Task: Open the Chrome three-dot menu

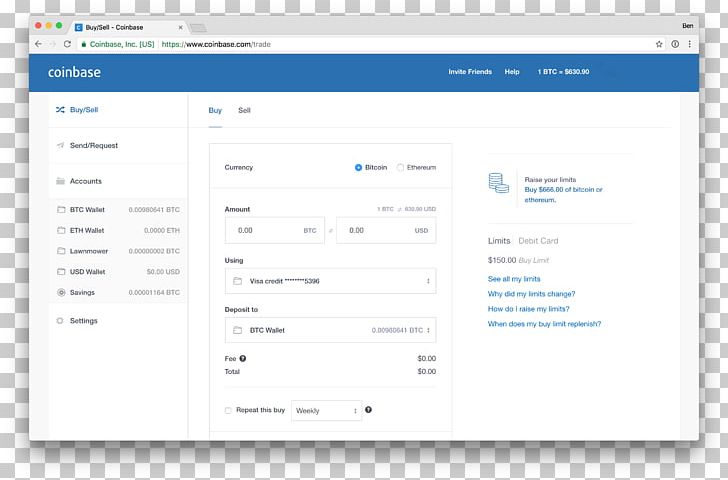Action: point(689,44)
